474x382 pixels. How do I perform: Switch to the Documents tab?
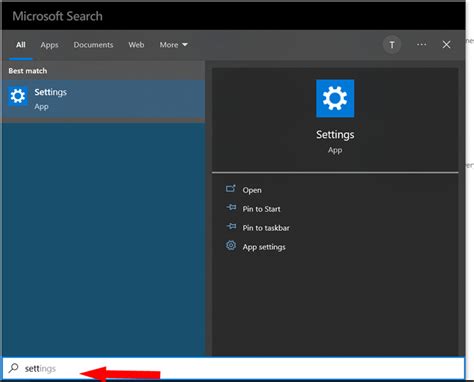[93, 45]
